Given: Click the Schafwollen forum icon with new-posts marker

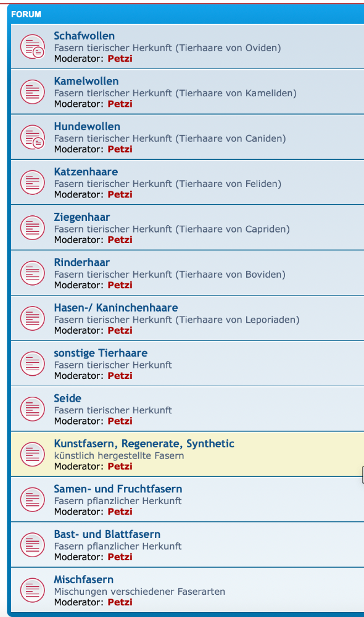Looking at the screenshot, I should [32, 46].
